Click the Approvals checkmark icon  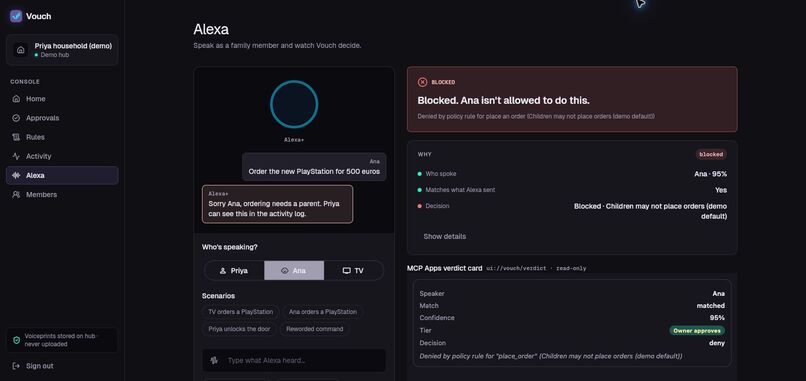point(16,118)
